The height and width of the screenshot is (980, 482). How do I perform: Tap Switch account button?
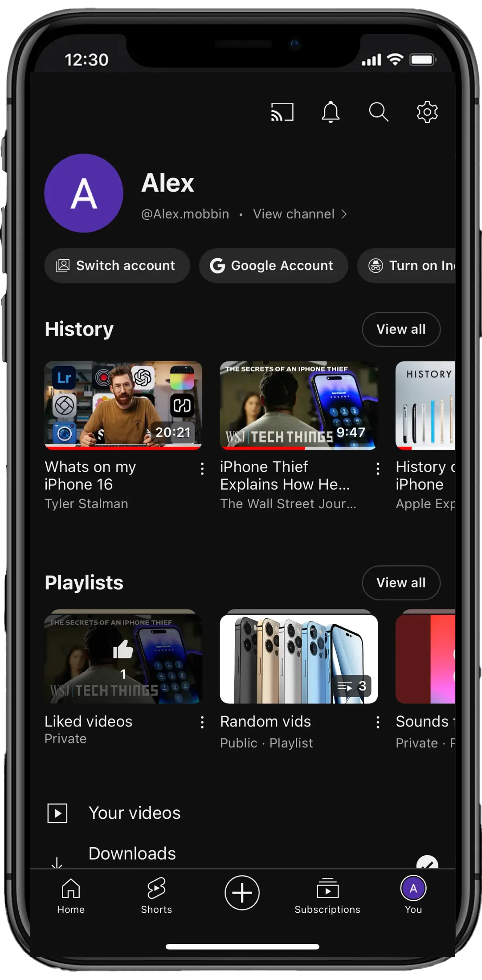tap(117, 266)
